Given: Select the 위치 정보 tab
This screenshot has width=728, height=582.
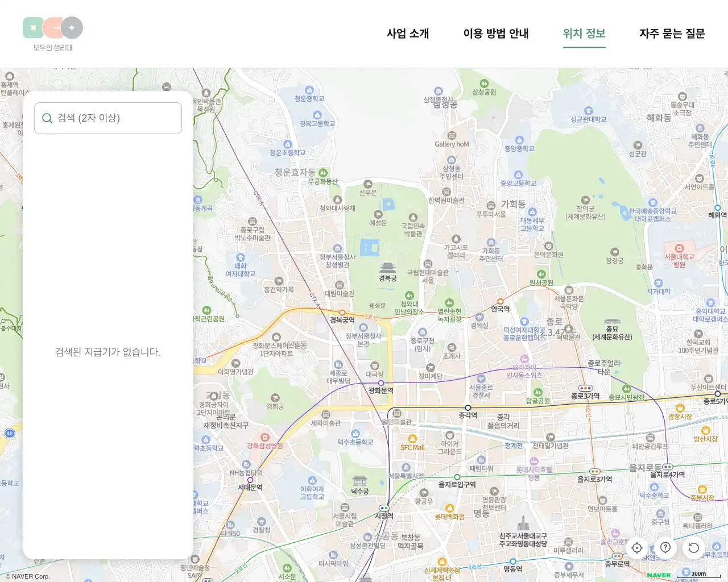Looking at the screenshot, I should (584, 34).
